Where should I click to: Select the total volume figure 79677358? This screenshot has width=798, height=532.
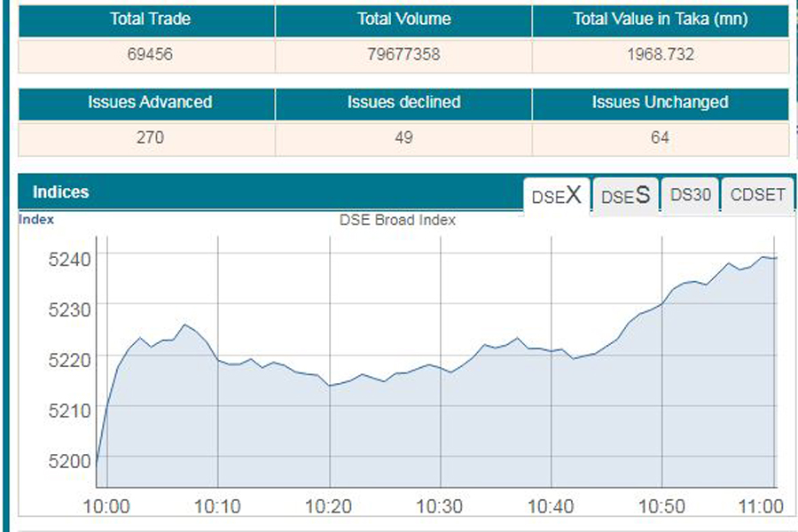(x=403, y=54)
